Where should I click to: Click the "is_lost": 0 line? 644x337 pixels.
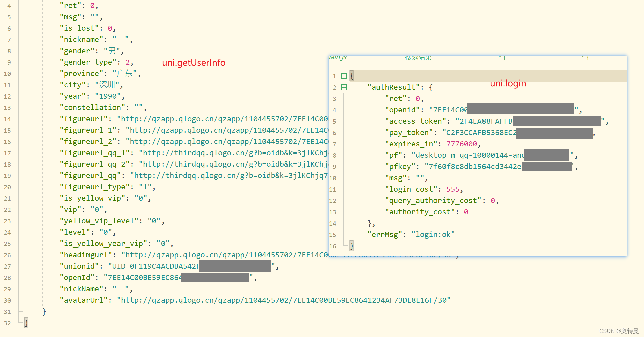click(x=88, y=28)
